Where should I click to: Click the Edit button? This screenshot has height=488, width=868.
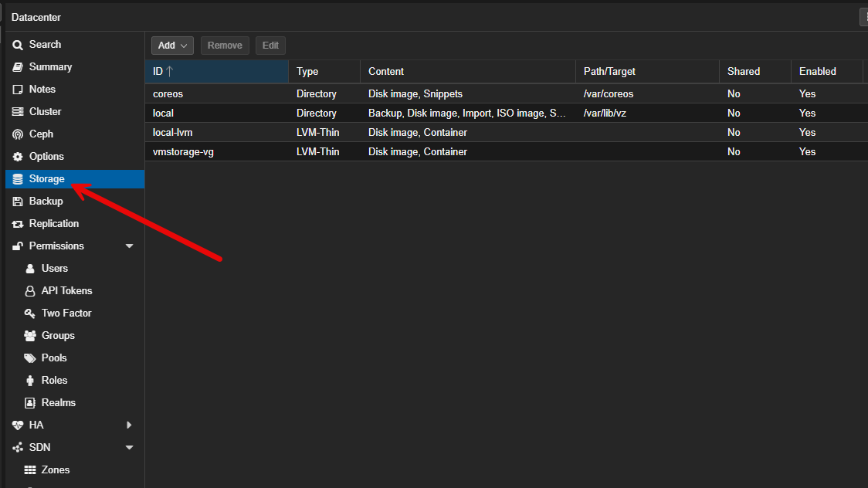tap(270, 45)
